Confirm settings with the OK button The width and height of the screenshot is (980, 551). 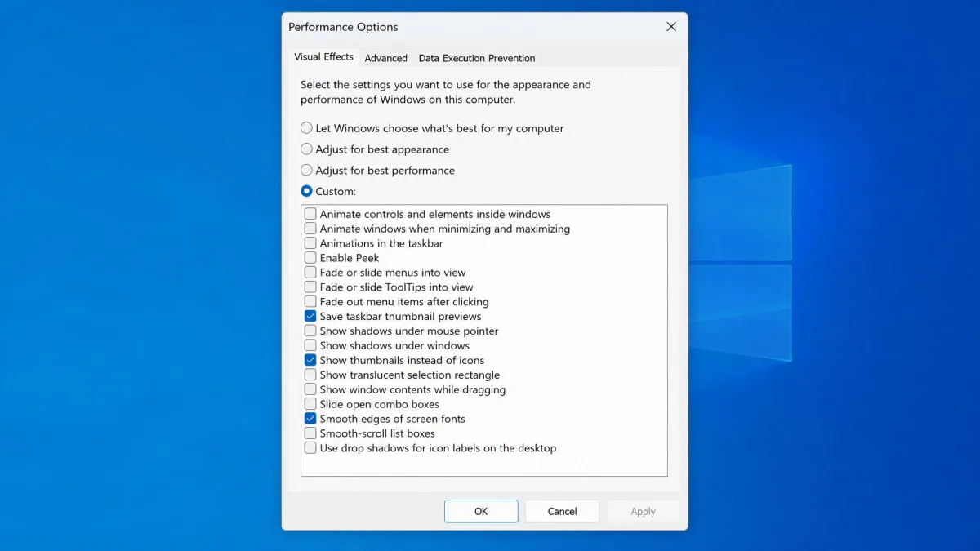click(481, 511)
